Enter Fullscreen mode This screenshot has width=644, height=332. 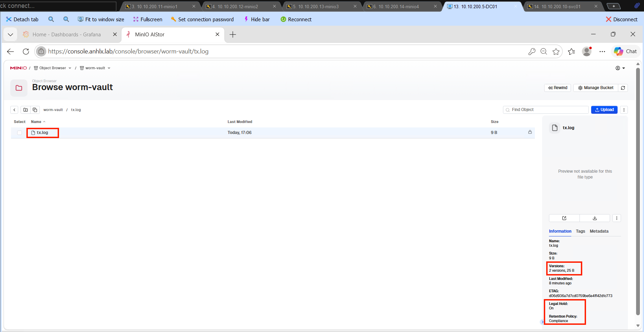click(148, 20)
